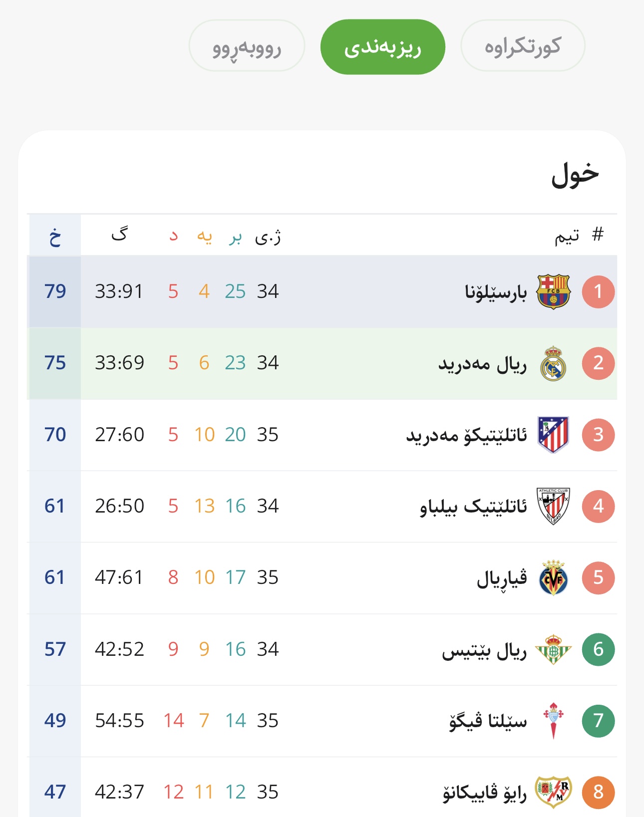644x817 pixels.
Task: Click the Athletic Club Bilbao crest icon
Action: 553,506
